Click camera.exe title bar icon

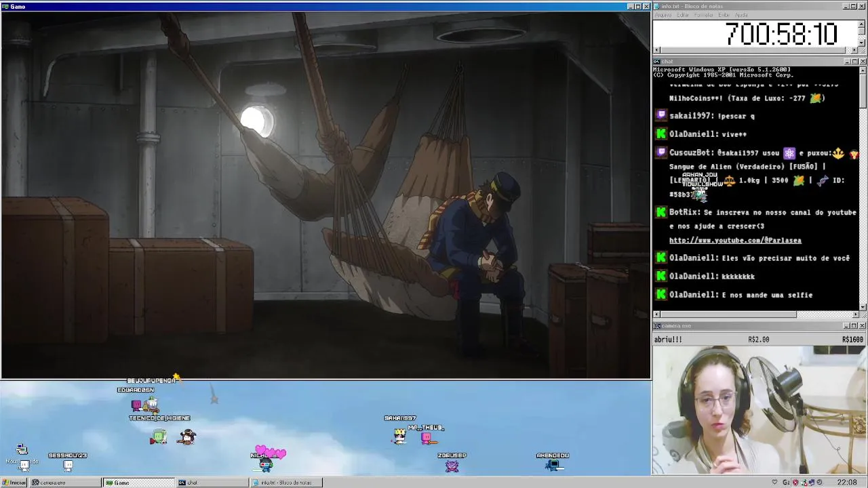(x=656, y=326)
